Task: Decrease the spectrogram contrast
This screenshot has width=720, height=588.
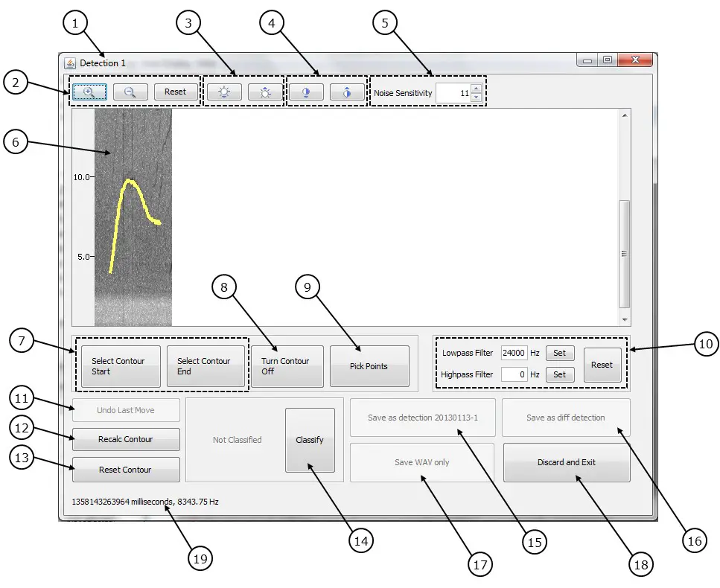Action: point(307,92)
